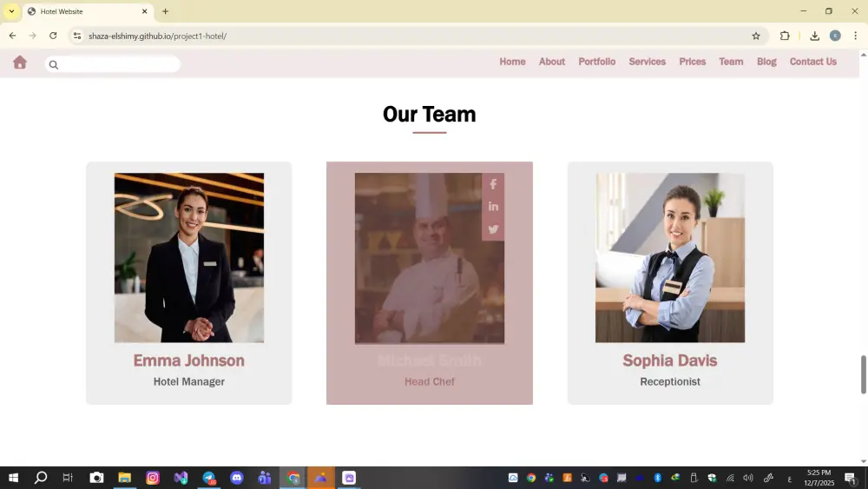Open the Contact Us navigation link
Viewport: 868px width, 489px height.
pos(812,62)
